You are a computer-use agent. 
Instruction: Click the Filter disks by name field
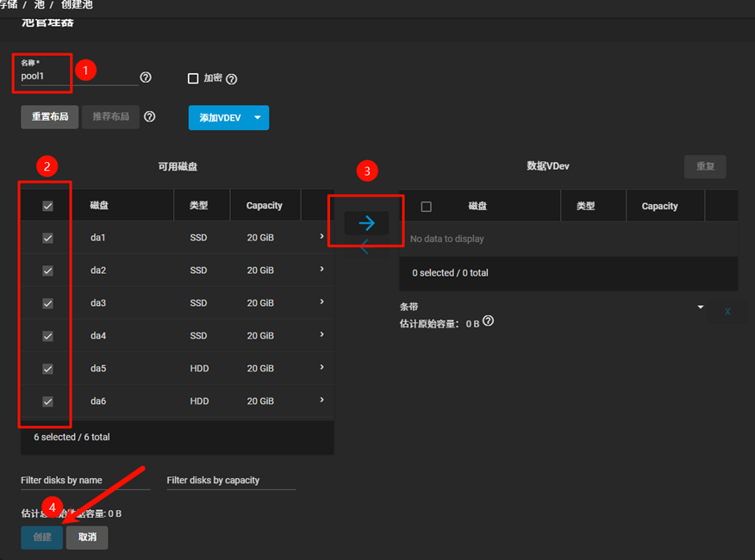tap(85, 481)
